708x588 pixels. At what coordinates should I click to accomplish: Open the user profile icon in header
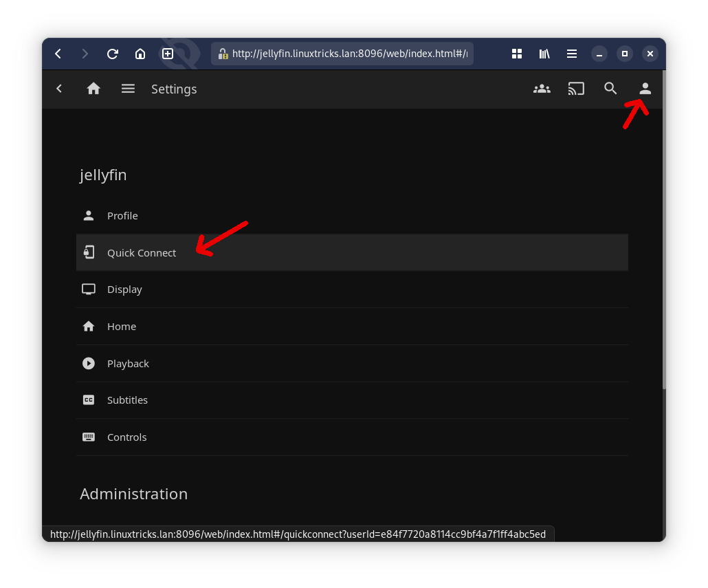[645, 89]
